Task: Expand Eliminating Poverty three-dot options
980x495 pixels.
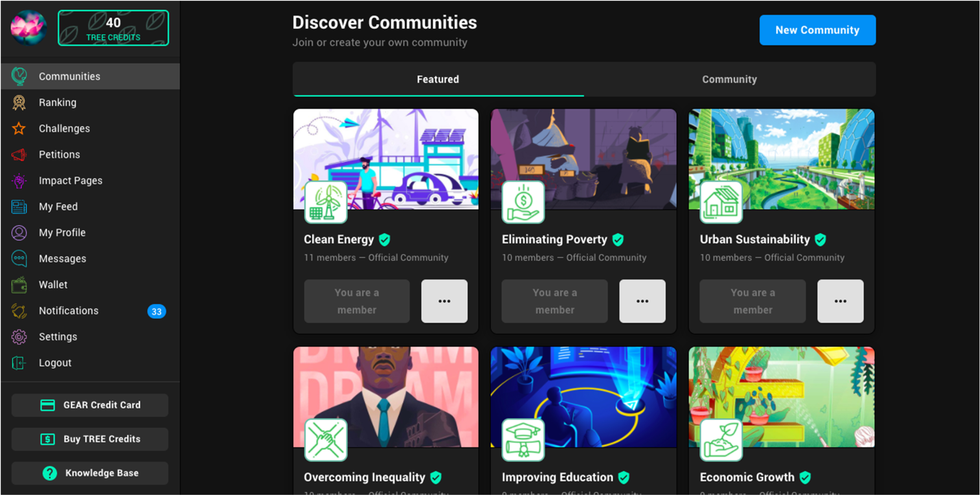Action: (642, 301)
